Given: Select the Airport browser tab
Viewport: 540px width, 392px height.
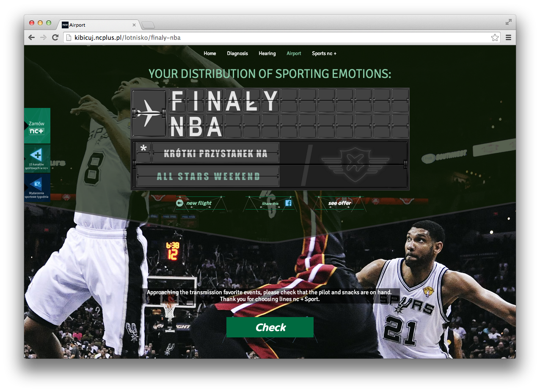Looking at the screenshot, I should [x=99, y=25].
